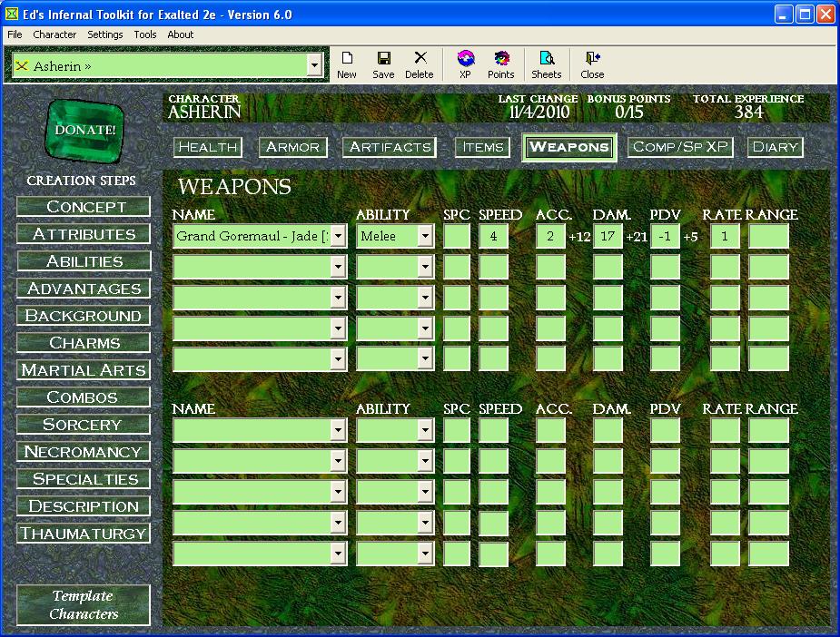Open first weapon name dropdown in lower table
840x637 pixels.
(338, 430)
